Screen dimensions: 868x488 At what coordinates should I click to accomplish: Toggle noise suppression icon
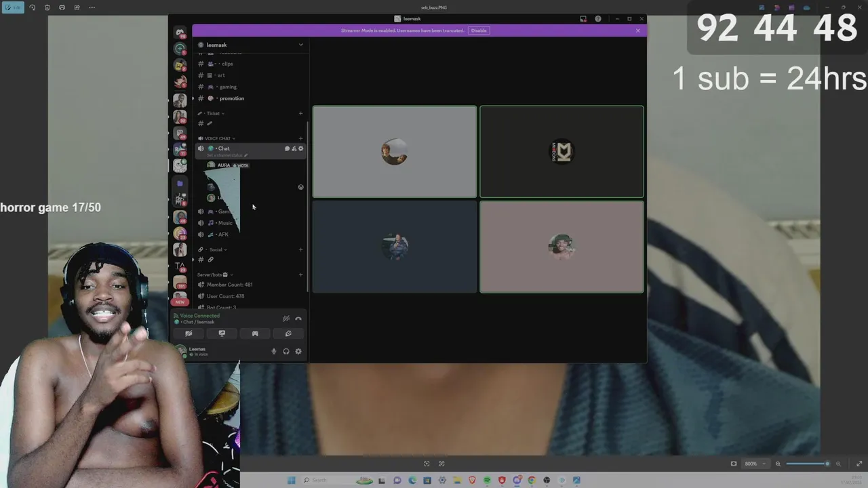click(286, 319)
